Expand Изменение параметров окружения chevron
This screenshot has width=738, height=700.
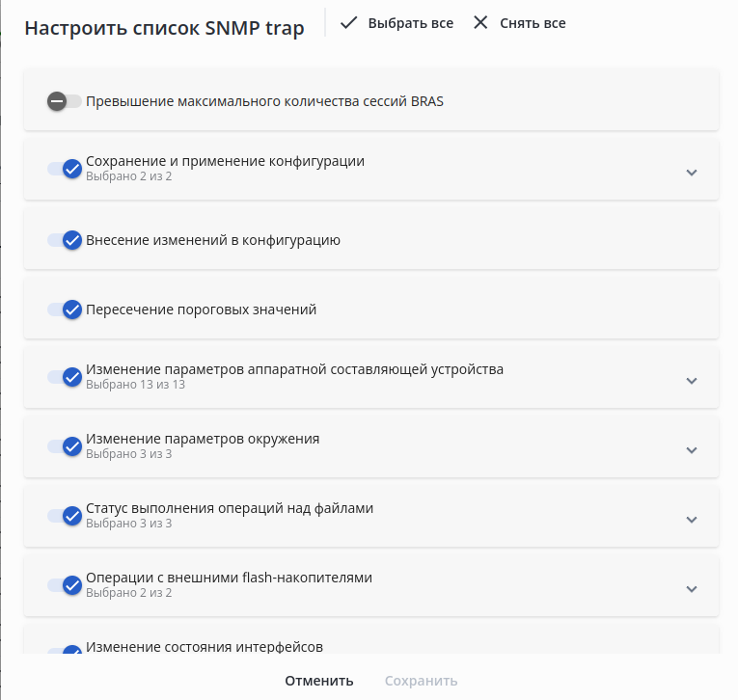691,450
